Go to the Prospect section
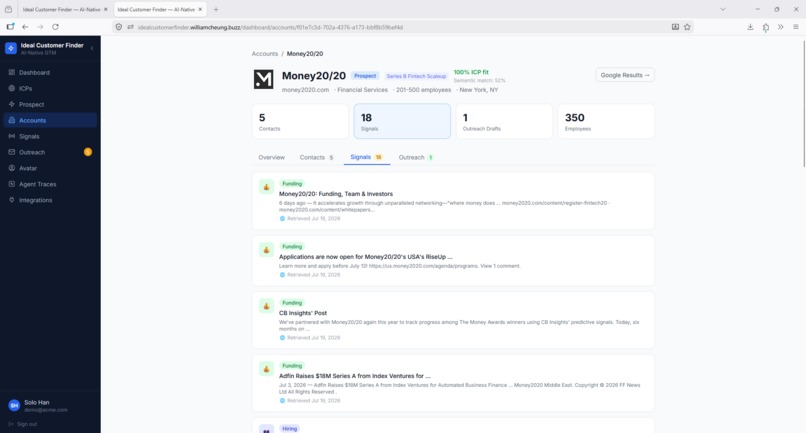Screen dimensions: 806x433 point(50,104)
